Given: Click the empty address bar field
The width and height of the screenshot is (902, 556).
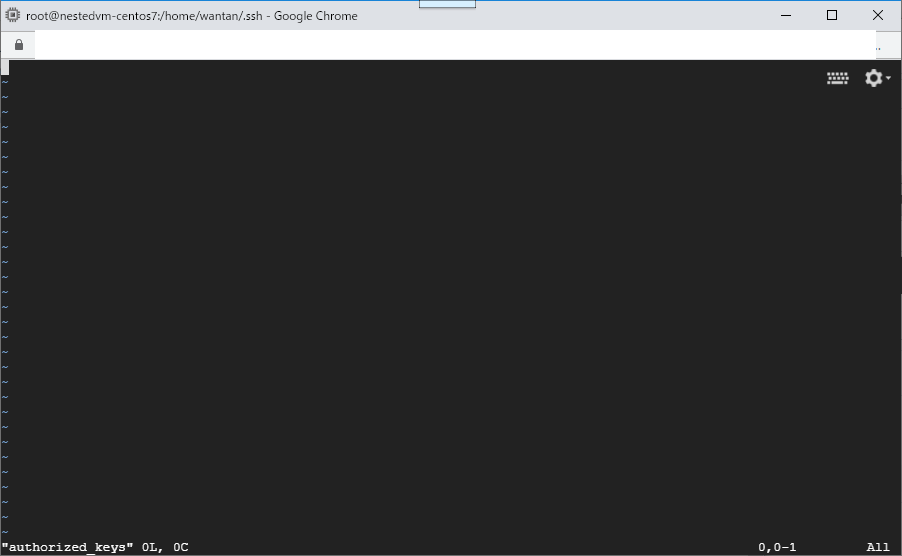Looking at the screenshot, I should 455,45.
